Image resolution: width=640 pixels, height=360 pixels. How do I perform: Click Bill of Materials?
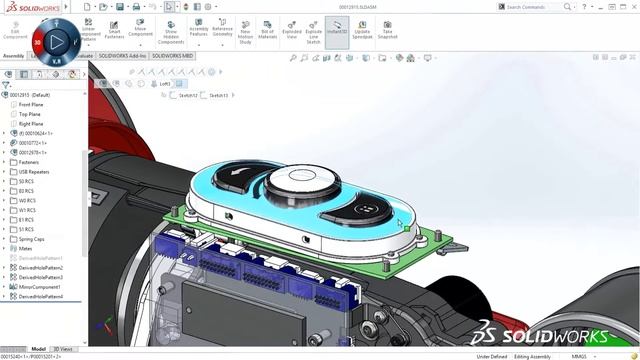coord(267,30)
